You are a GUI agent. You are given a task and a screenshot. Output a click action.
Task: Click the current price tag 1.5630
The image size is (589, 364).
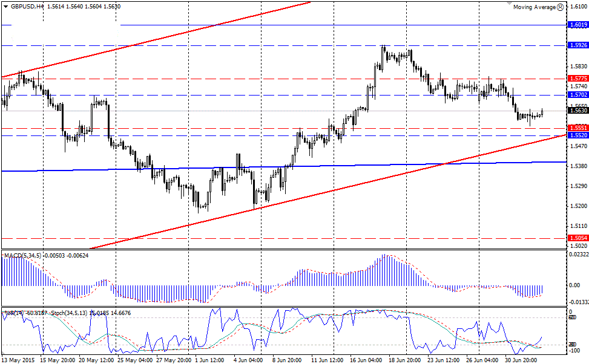(x=579, y=111)
